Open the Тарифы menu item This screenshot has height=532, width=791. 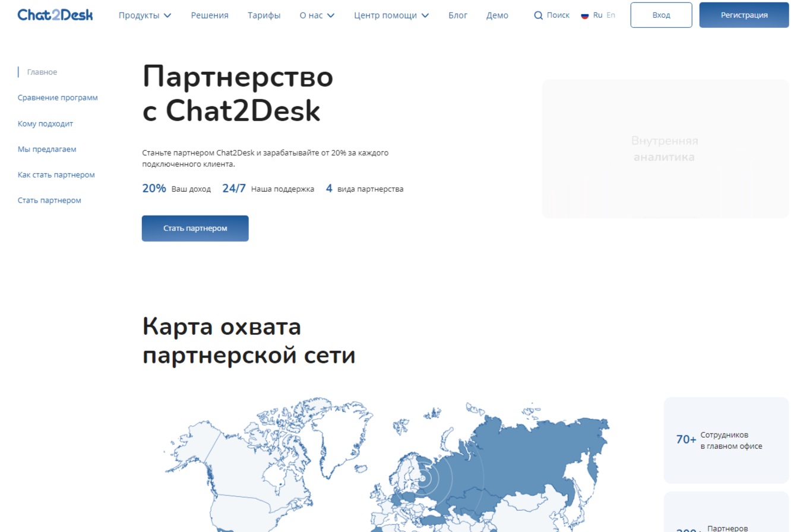[264, 15]
